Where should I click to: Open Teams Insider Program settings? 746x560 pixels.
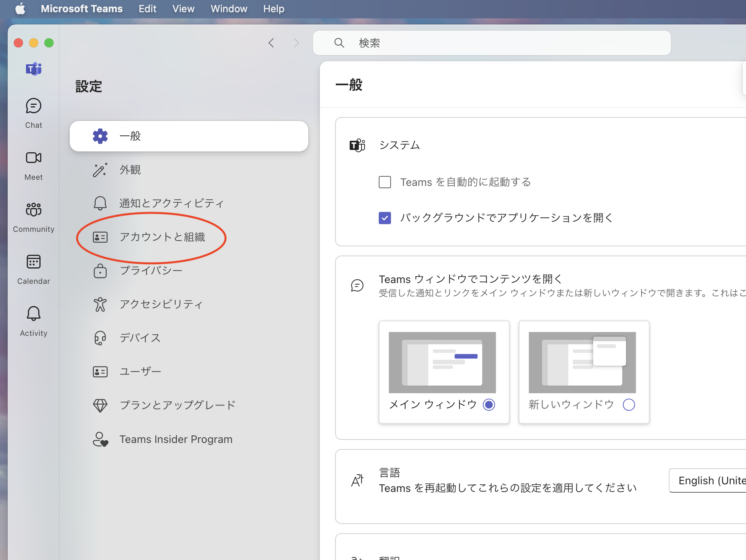point(189,439)
